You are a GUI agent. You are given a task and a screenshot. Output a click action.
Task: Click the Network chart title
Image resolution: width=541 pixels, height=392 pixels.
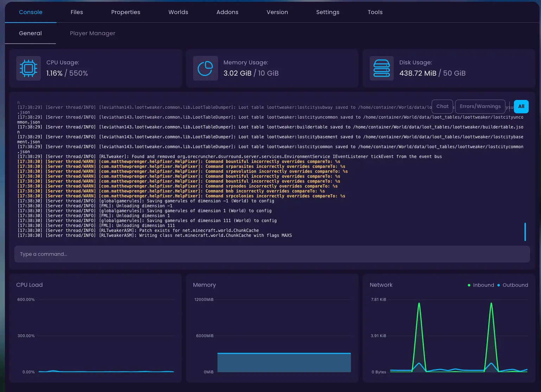pos(381,285)
